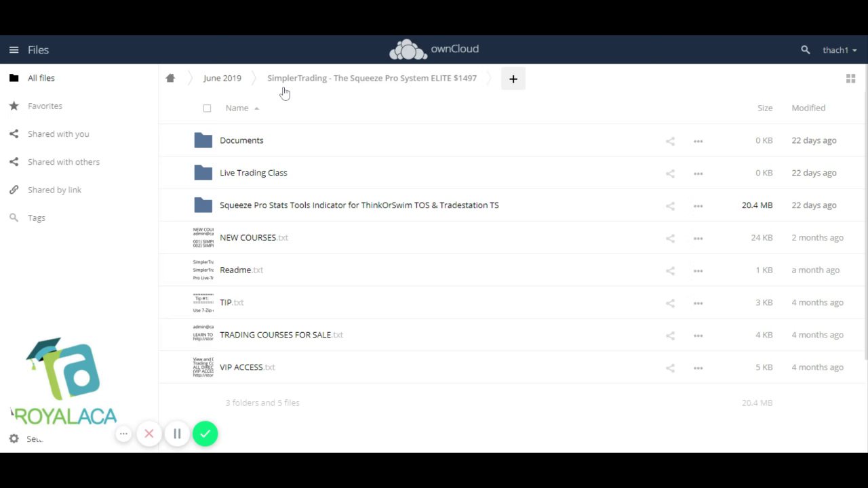Open more actions for TRADING COURSES FOR SALE.txt

click(698, 335)
